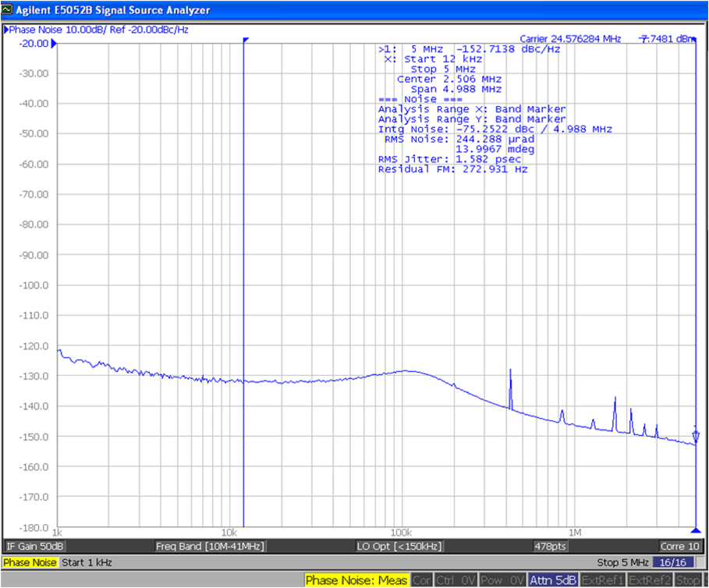
Task: Click the 478pts measurement points indicator
Action: coord(550,546)
